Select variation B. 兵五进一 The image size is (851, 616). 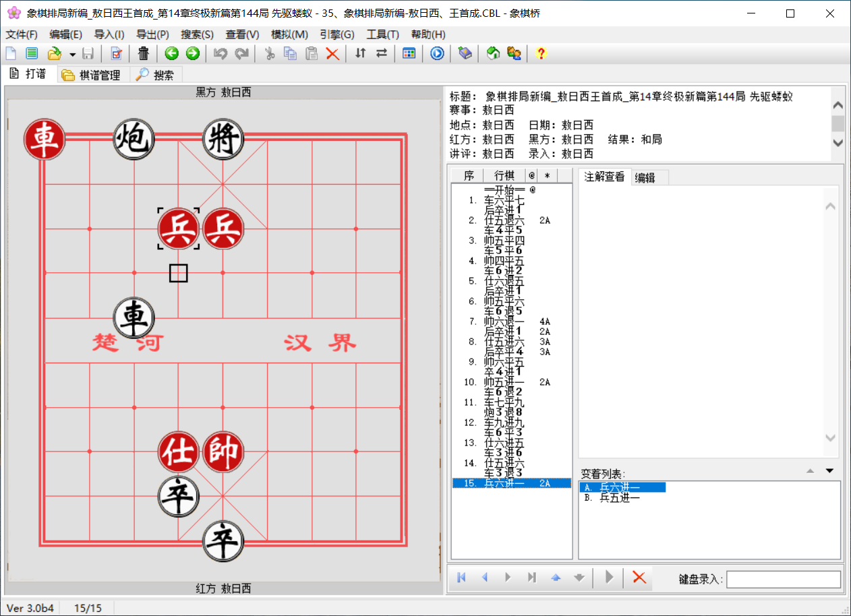click(x=612, y=497)
